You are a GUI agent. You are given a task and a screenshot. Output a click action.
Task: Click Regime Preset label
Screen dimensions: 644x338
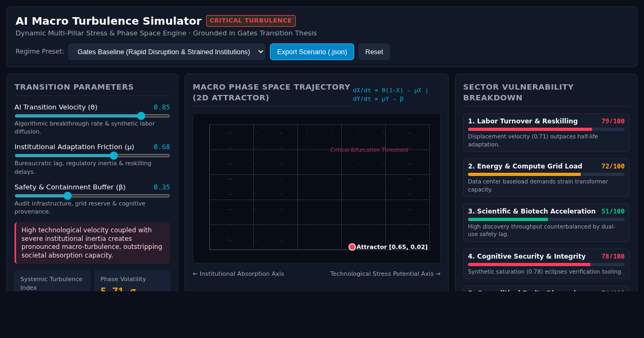tap(40, 52)
